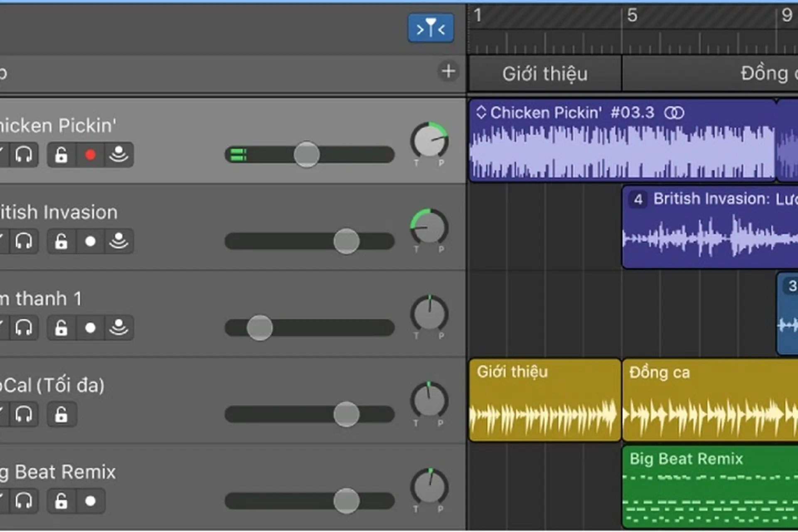This screenshot has height=532, width=798.
Task: Select the yellow 'Đồng ca' audio region
Action: tap(710, 400)
